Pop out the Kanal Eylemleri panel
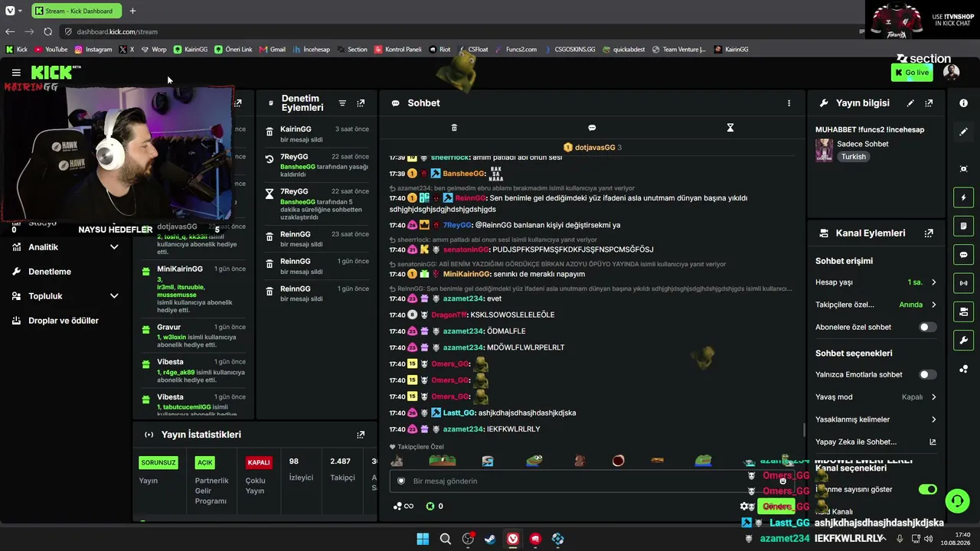Viewport: 980px width, 551px height. pyautogui.click(x=929, y=233)
